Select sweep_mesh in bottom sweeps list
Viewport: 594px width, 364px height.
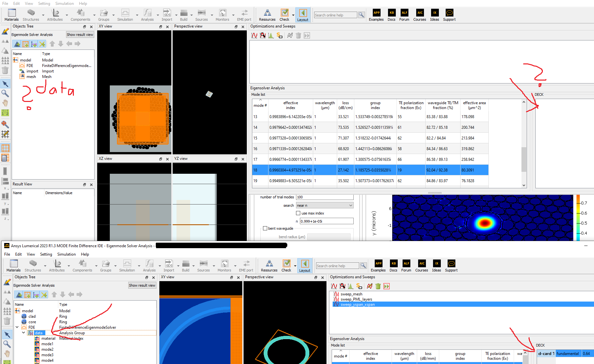pyautogui.click(x=351, y=294)
